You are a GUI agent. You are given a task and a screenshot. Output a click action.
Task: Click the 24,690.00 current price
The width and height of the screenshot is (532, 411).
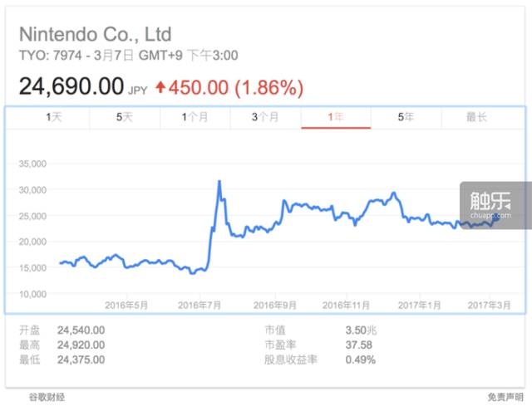[x=71, y=86]
